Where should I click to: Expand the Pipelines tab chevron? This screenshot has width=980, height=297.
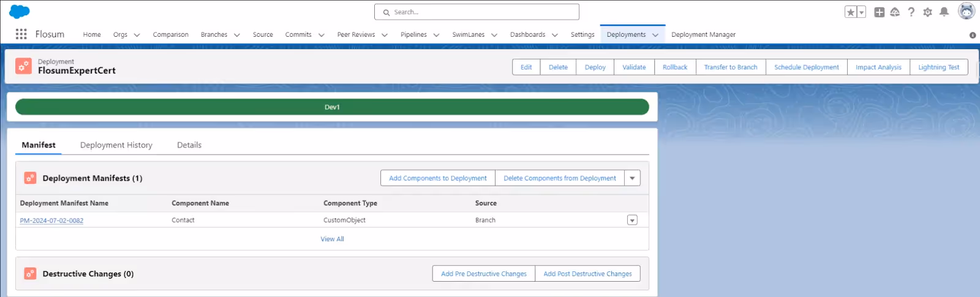coord(436,35)
